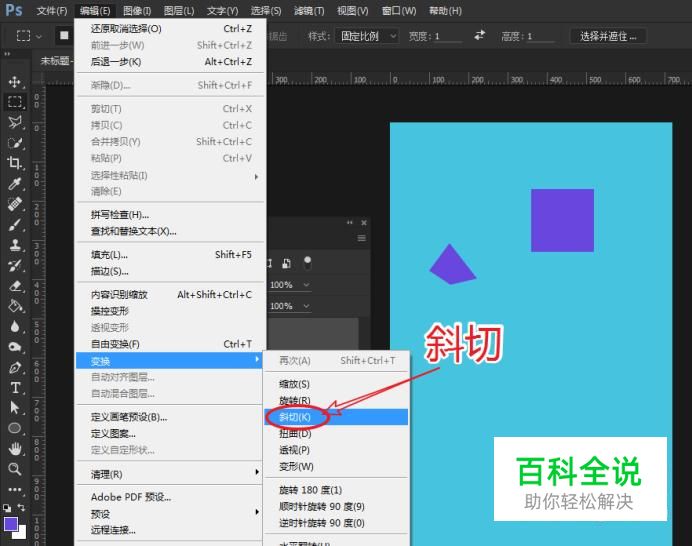Image resolution: width=692 pixels, height=546 pixels.
Task: Expand the 选择性粘贴 submenu
Action: click(x=256, y=177)
